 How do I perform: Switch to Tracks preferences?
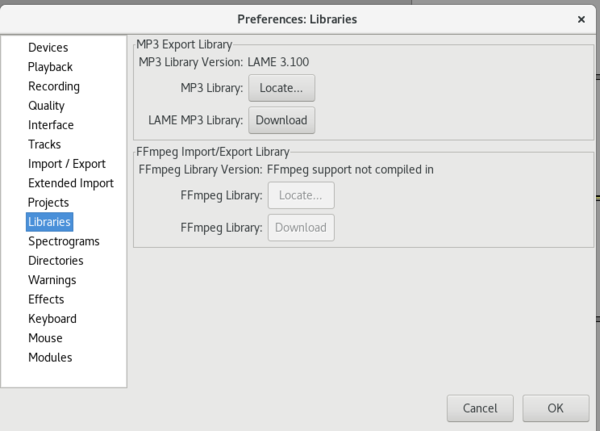pyautogui.click(x=44, y=144)
